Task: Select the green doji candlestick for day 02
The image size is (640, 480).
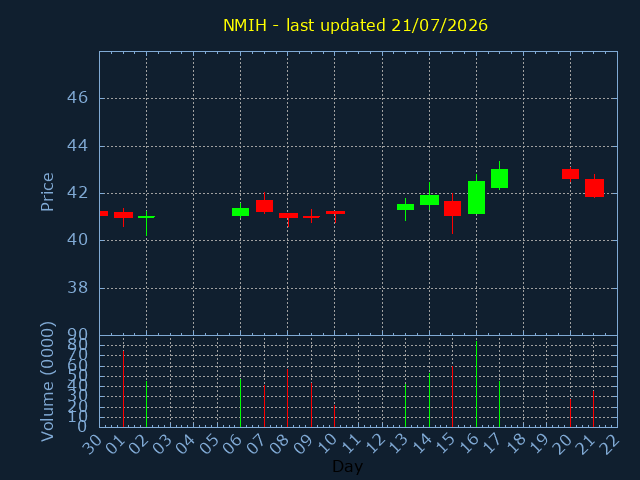Action: 146,224
